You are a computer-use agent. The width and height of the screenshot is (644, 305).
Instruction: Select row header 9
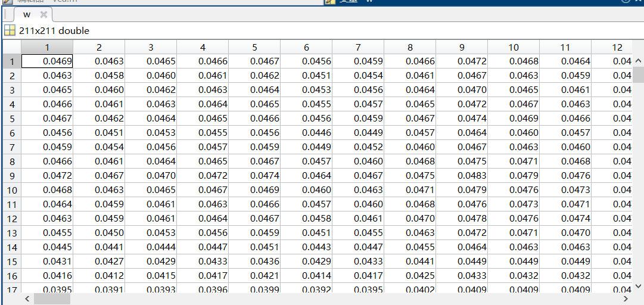click(12, 176)
